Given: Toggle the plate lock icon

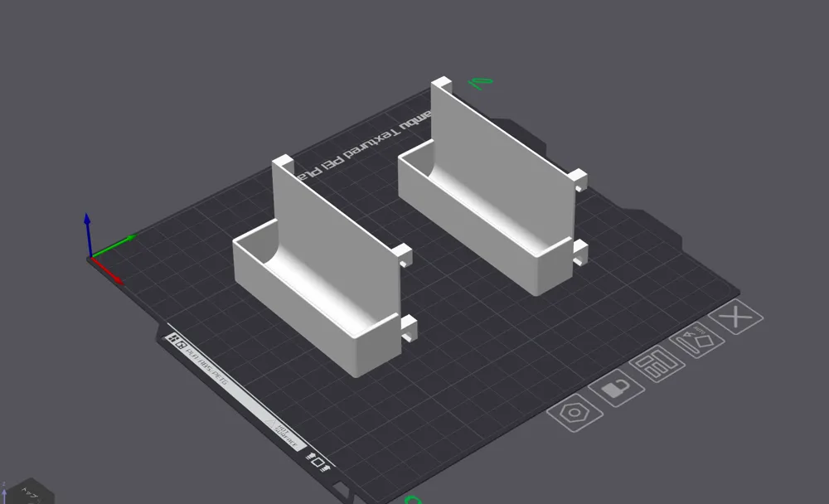Looking at the screenshot, I should click(617, 388).
